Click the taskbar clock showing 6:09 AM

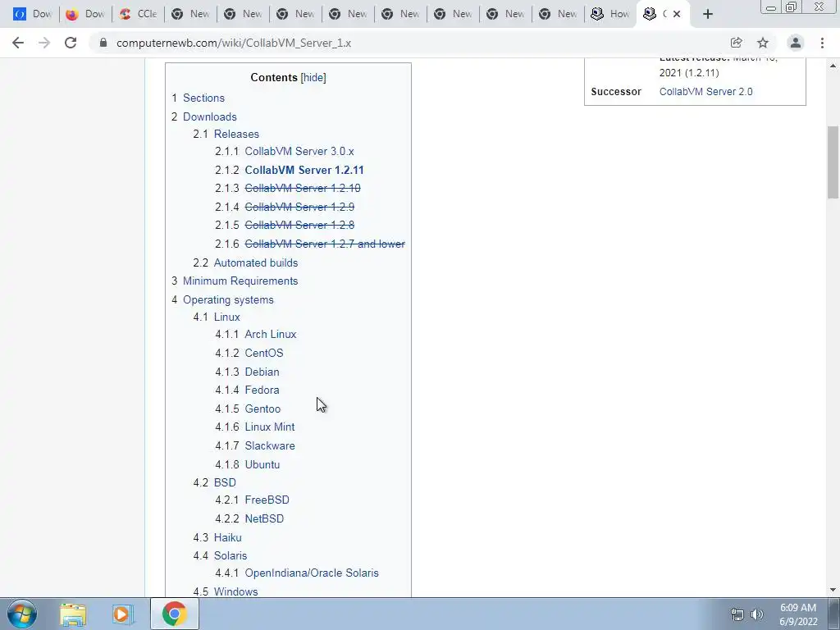(x=798, y=614)
